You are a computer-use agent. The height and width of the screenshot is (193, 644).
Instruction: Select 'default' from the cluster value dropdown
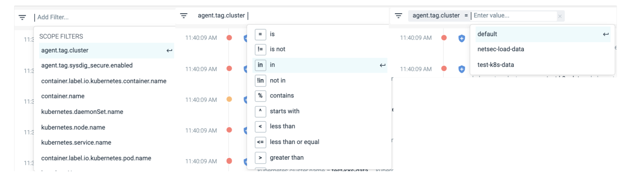(x=487, y=34)
